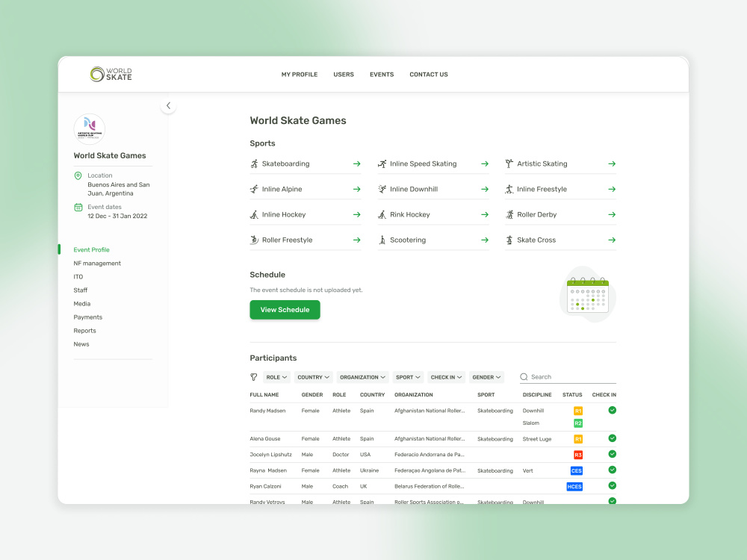Open the COUNTRY filter dropdown
Viewport: 747px width, 560px height.
pyautogui.click(x=314, y=377)
